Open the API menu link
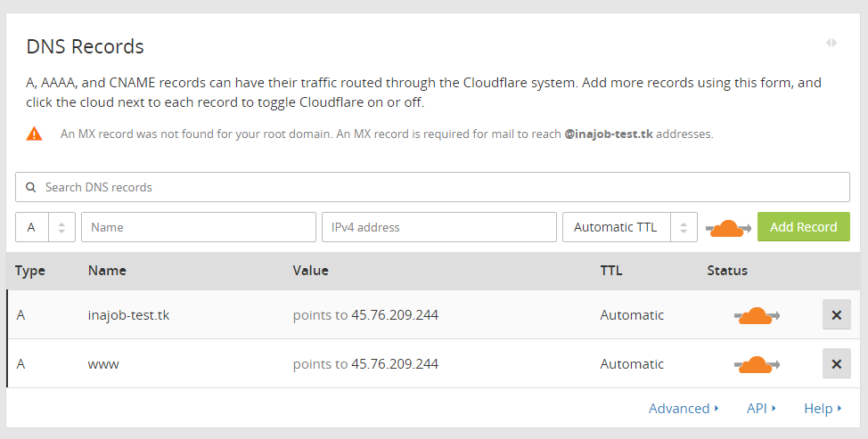The height and width of the screenshot is (439, 868). (x=761, y=409)
